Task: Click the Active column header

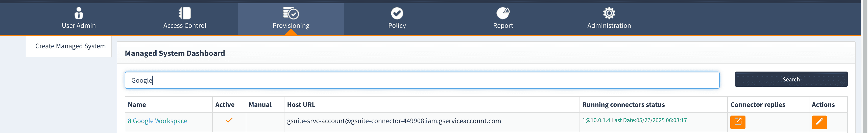Action: (225, 105)
